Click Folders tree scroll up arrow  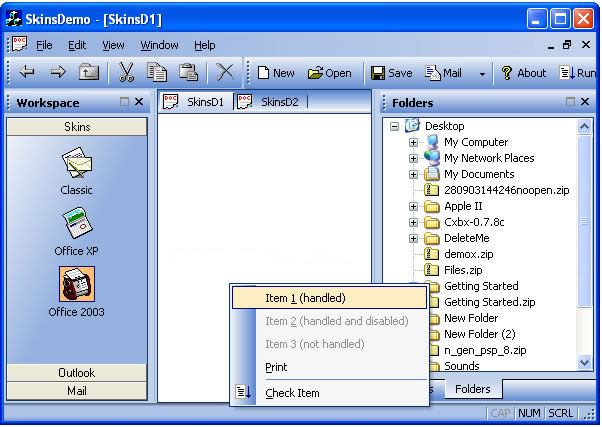[584, 126]
